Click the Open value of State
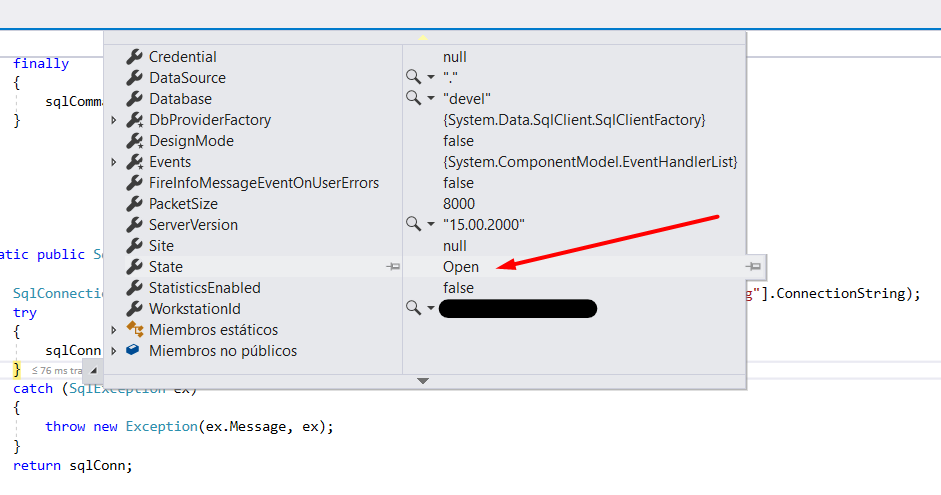Screen dimensions: 941x495 pyautogui.click(x=461, y=267)
